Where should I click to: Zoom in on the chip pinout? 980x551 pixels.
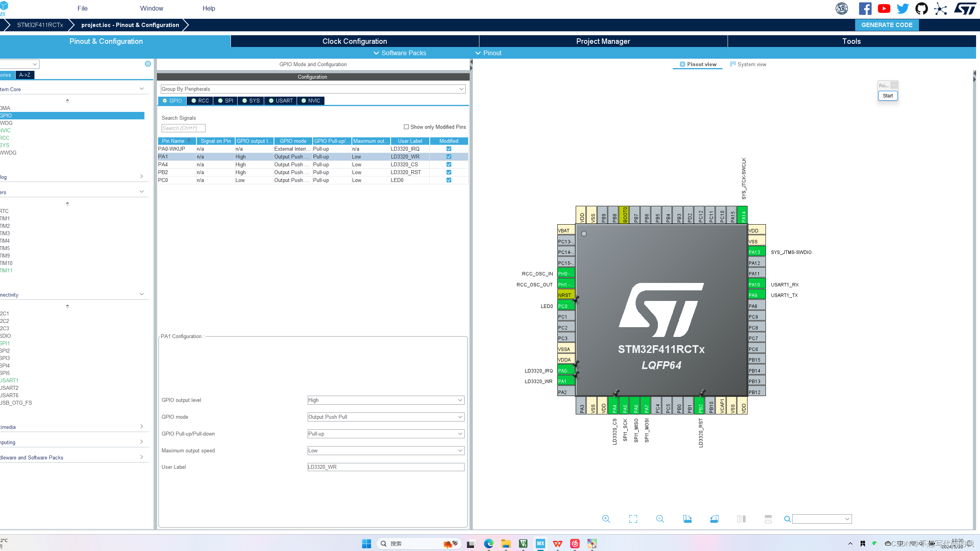pyautogui.click(x=606, y=519)
